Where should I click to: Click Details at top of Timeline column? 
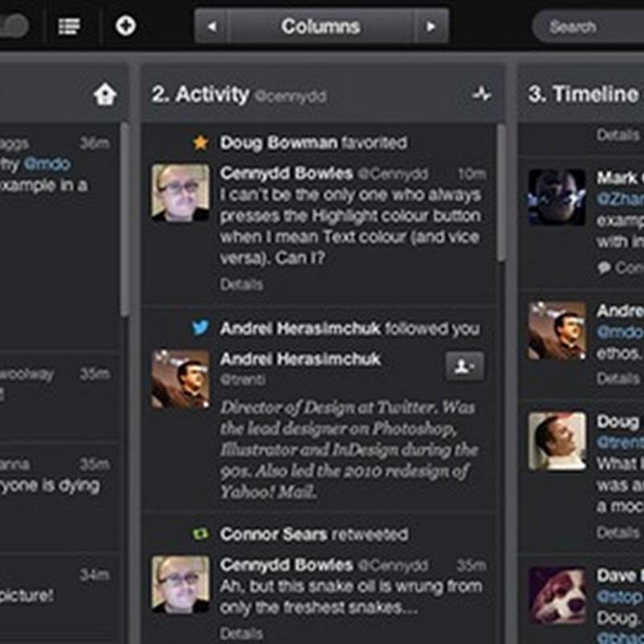[x=618, y=134]
